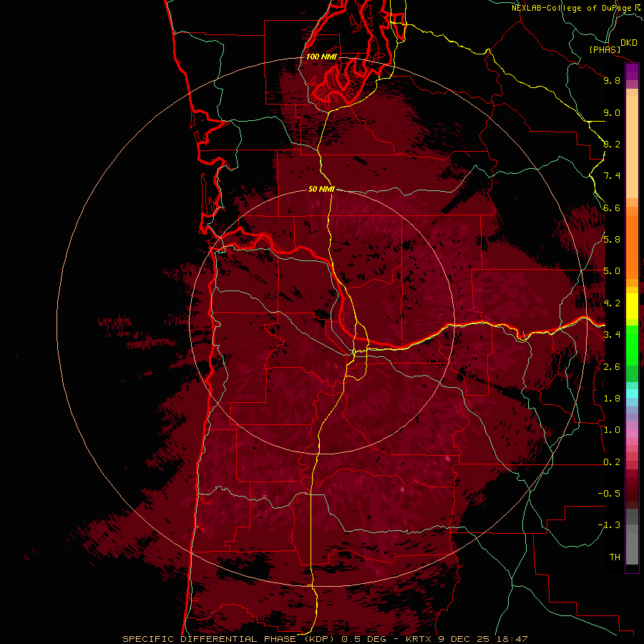Screen dimensions: 644x644
Task: Click the 0.2 scale value
Action: click(612, 462)
